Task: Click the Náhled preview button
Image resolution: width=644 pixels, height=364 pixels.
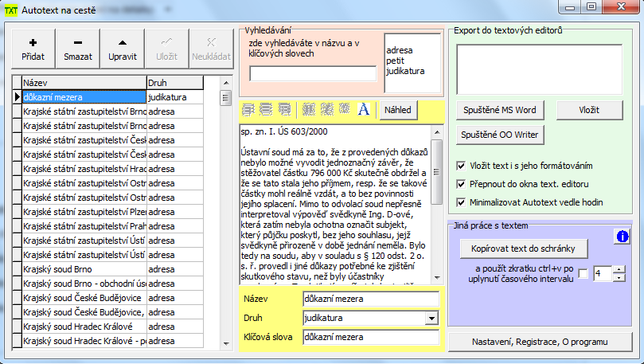Action: (399, 109)
